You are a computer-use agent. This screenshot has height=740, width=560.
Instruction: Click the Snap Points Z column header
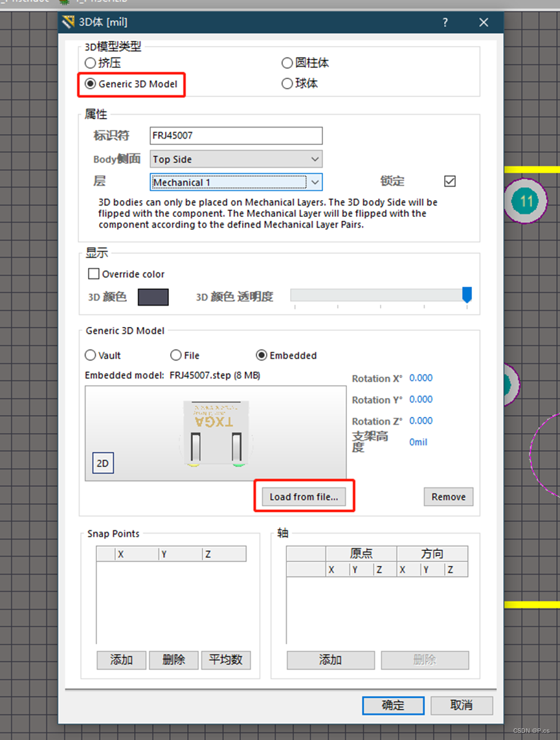pyautogui.click(x=224, y=554)
